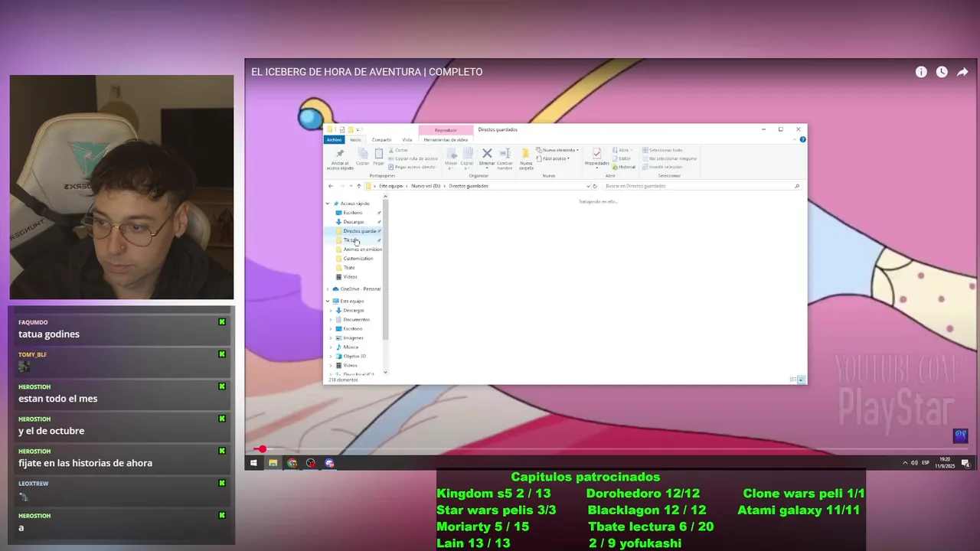The image size is (980, 551).
Task: Click the Copiar a icon in Organizar
Action: (468, 154)
